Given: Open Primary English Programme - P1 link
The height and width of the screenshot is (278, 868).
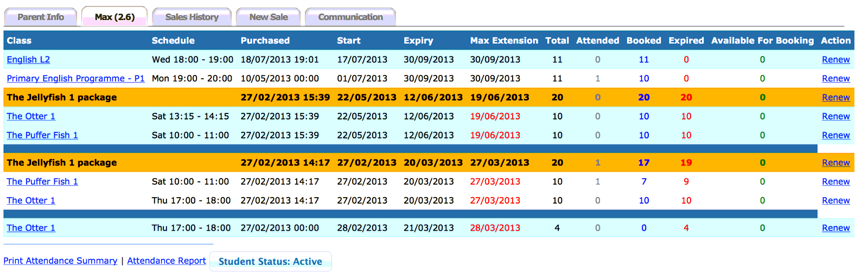Looking at the screenshot, I should pyautogui.click(x=75, y=78).
